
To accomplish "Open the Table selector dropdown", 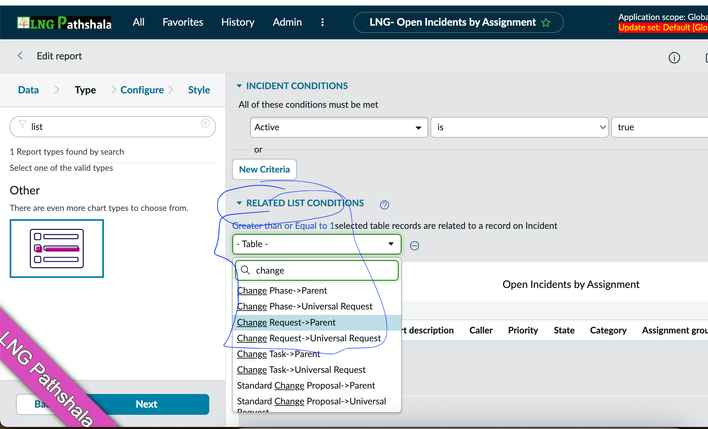I will [x=316, y=244].
